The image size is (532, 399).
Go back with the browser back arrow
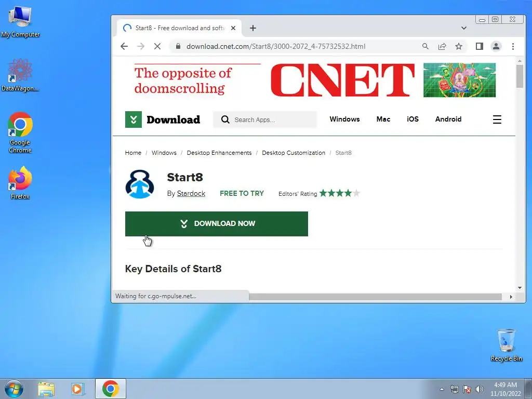(124, 46)
